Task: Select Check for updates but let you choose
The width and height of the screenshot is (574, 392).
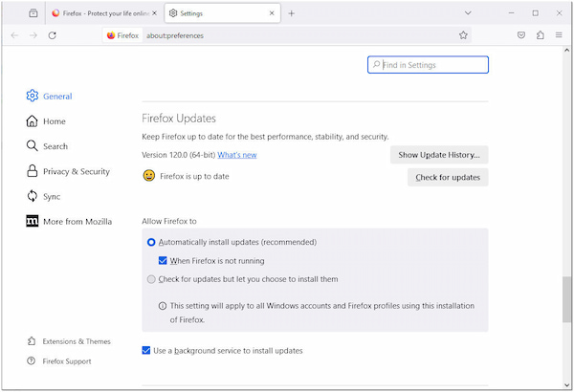Action: click(151, 279)
